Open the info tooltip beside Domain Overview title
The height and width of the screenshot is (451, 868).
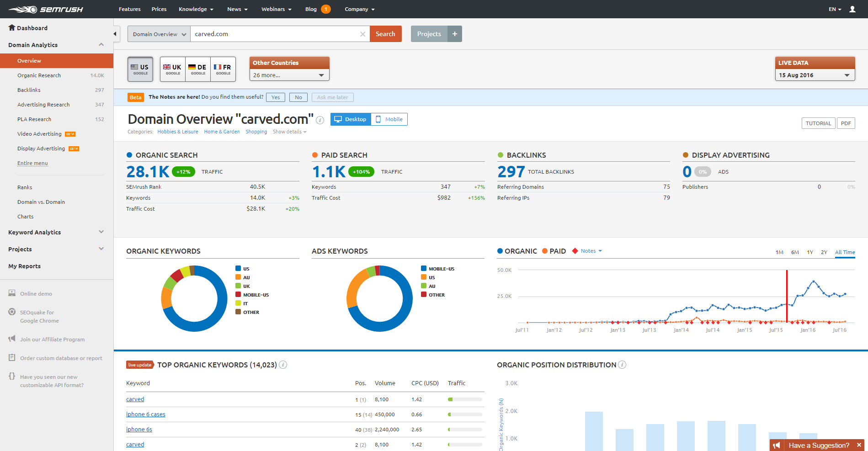tap(320, 120)
